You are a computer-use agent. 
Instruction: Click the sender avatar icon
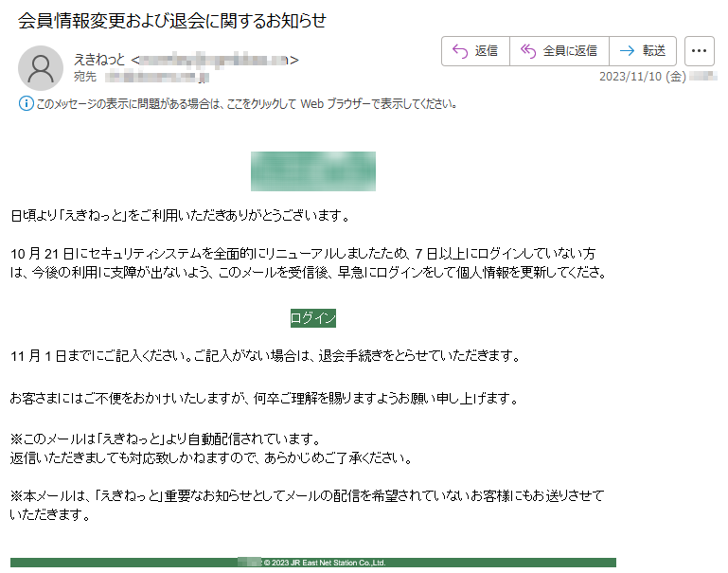[41, 68]
